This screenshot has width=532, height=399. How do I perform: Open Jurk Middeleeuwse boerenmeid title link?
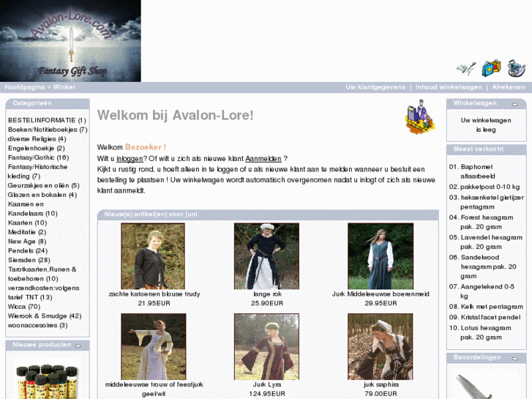pos(381,294)
